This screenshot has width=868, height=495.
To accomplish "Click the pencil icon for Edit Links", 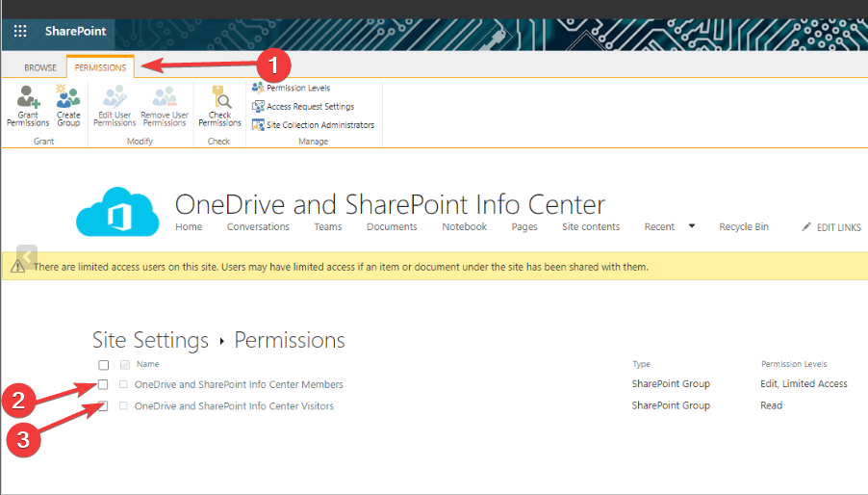I will point(806,226).
